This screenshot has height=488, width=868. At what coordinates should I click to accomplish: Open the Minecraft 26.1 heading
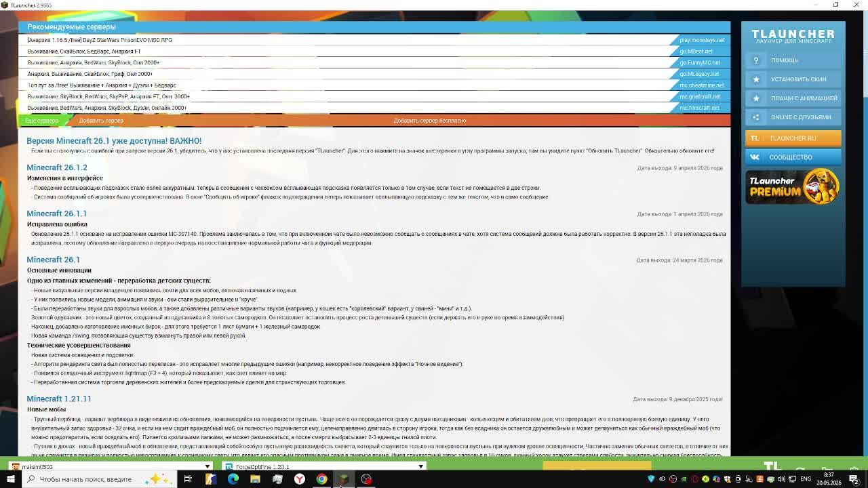coord(53,260)
